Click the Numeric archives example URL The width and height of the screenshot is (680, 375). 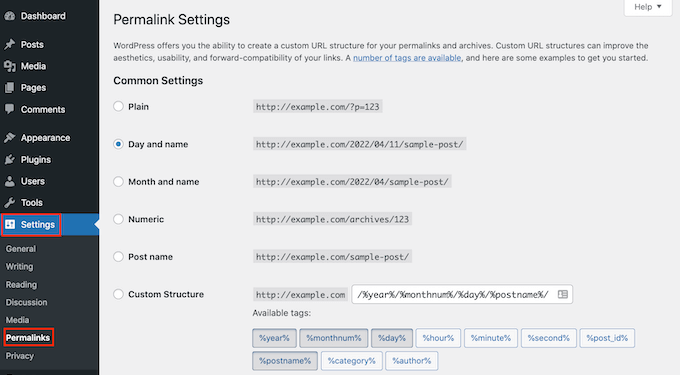[332, 219]
